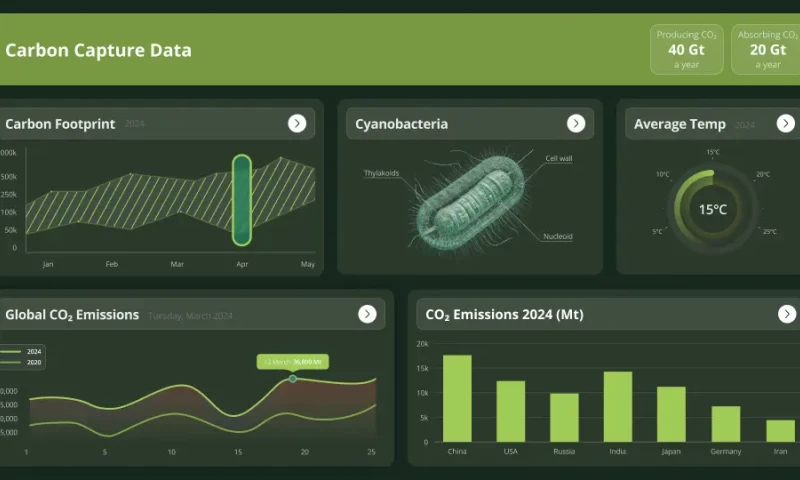Viewport: 800px width, 480px height.
Task: Click the Average Temp heading
Action: click(680, 124)
